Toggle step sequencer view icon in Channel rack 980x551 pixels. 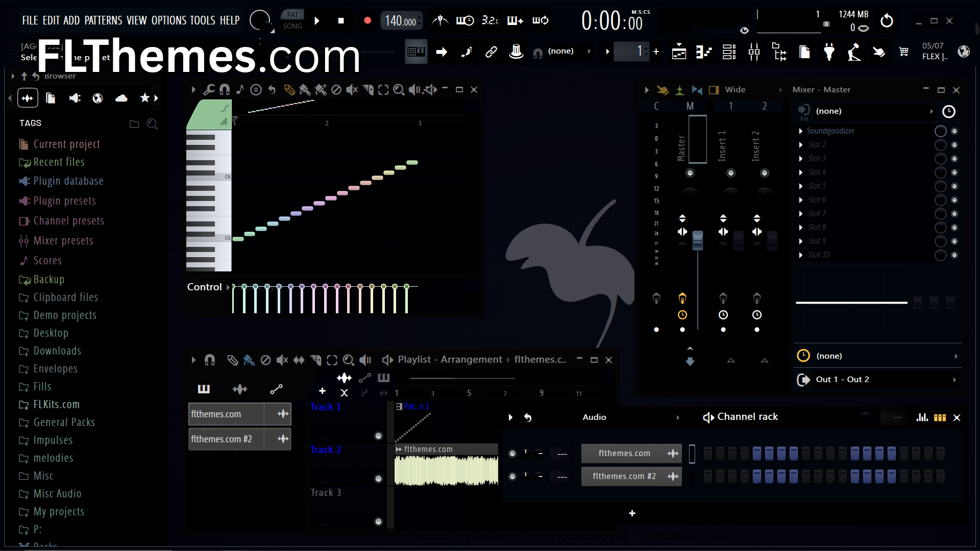click(940, 417)
